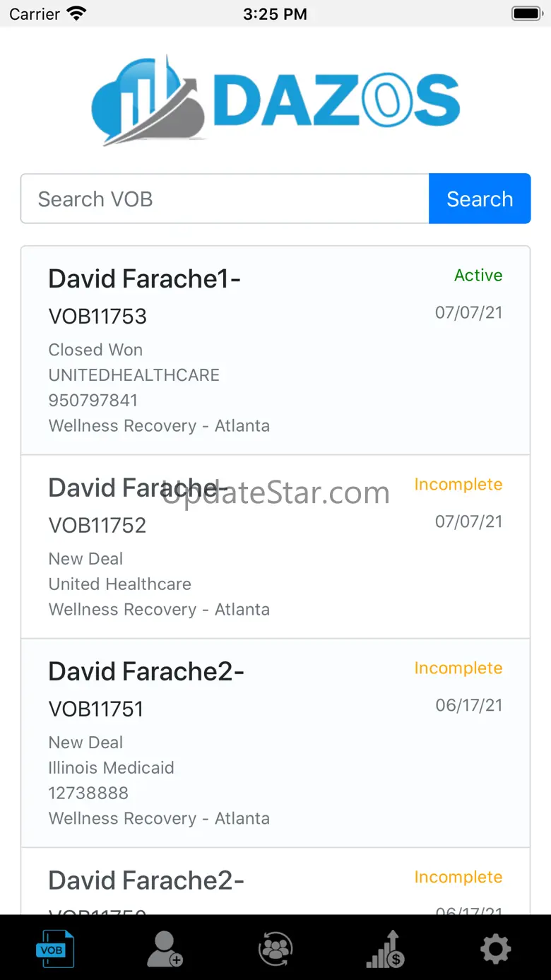The image size is (551, 980).
Task: Tap the battery status icon
Action: [526, 13]
